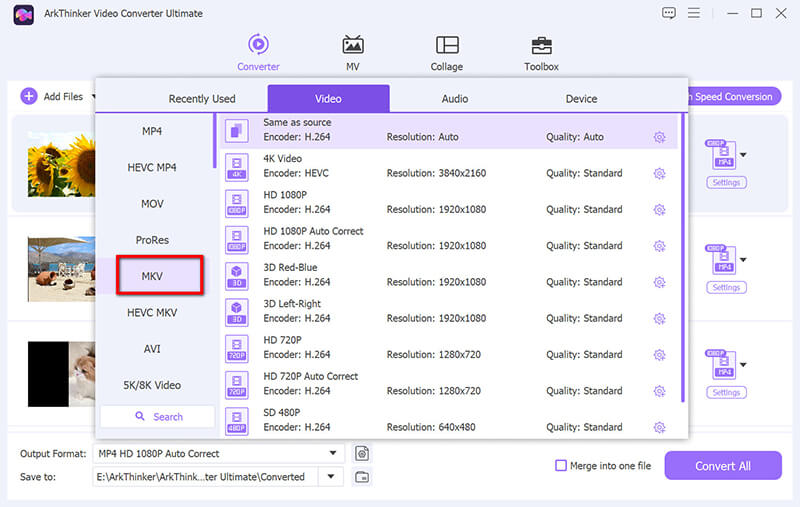Click the format Search field
This screenshot has height=507, width=800.
pos(158,416)
